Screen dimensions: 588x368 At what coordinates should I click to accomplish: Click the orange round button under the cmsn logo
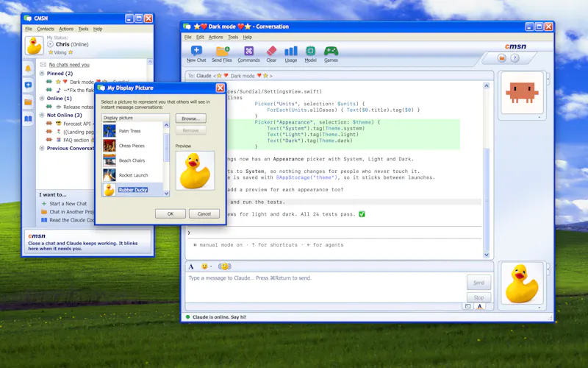coord(502,58)
